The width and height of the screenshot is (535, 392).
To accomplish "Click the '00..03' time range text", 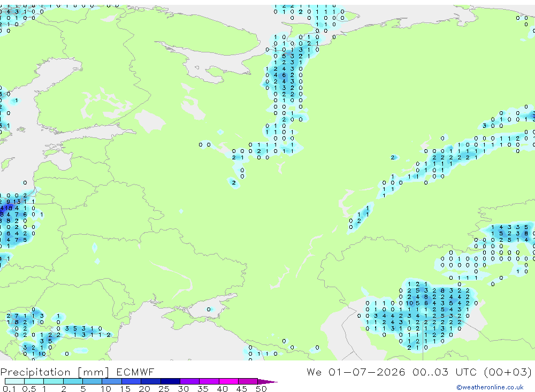I will click(430, 372).
